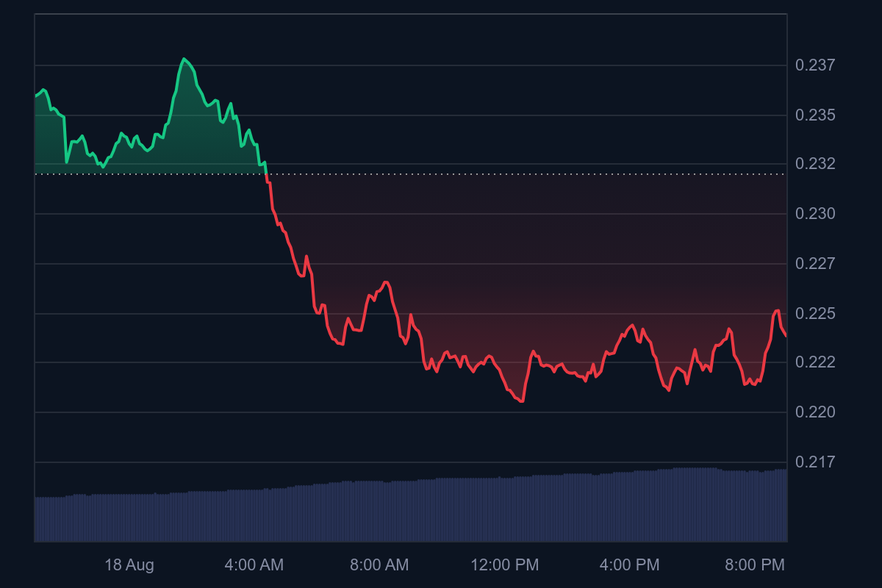
Task: Click the highest peak of the green line
Action: pyautogui.click(x=184, y=59)
